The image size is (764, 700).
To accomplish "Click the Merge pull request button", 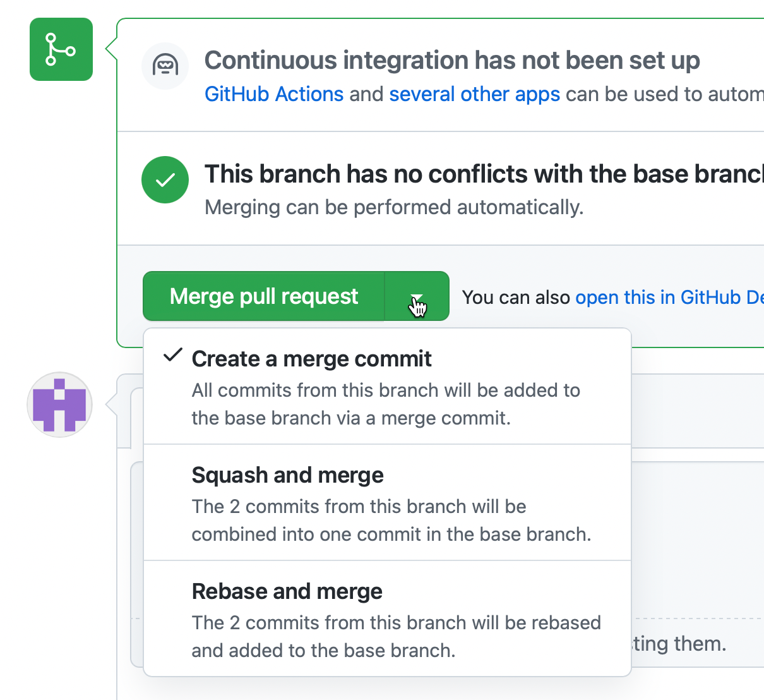I will (x=264, y=296).
